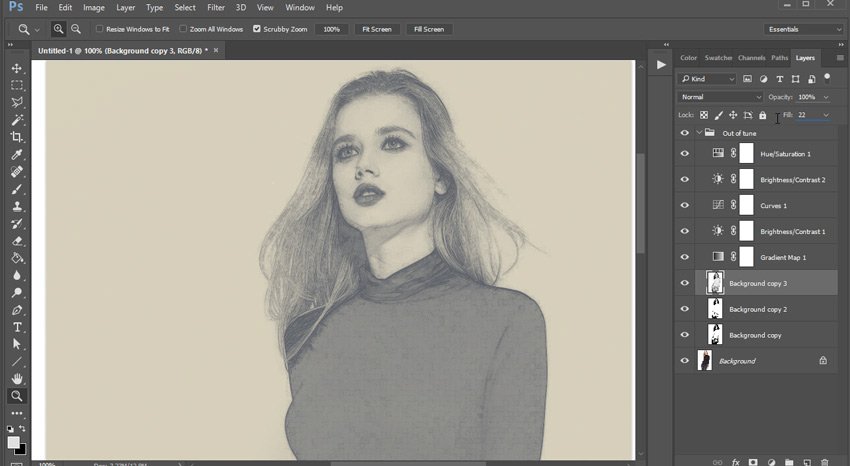Switch to the Channels tab
The image size is (850, 466).
pos(751,58)
